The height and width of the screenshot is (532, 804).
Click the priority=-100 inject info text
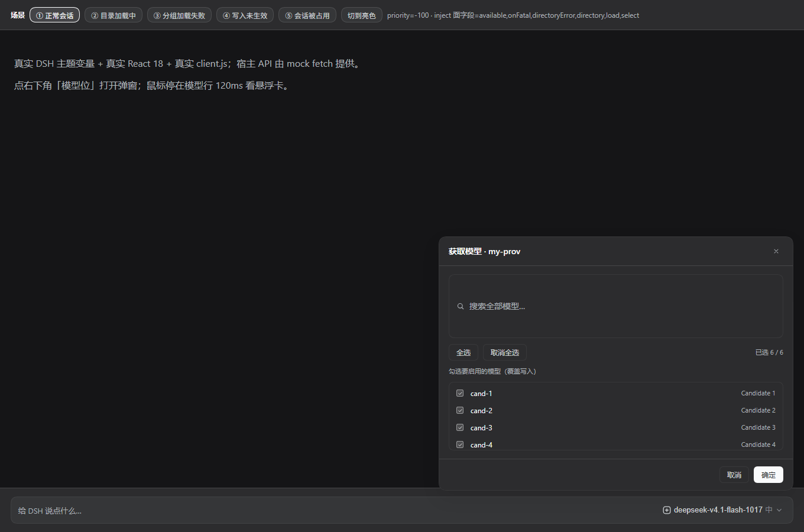point(513,15)
